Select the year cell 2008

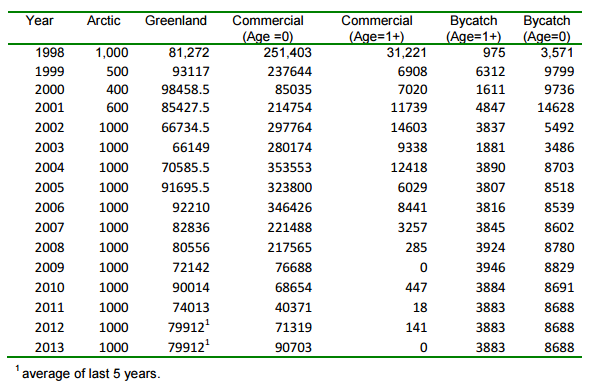click(x=50, y=248)
